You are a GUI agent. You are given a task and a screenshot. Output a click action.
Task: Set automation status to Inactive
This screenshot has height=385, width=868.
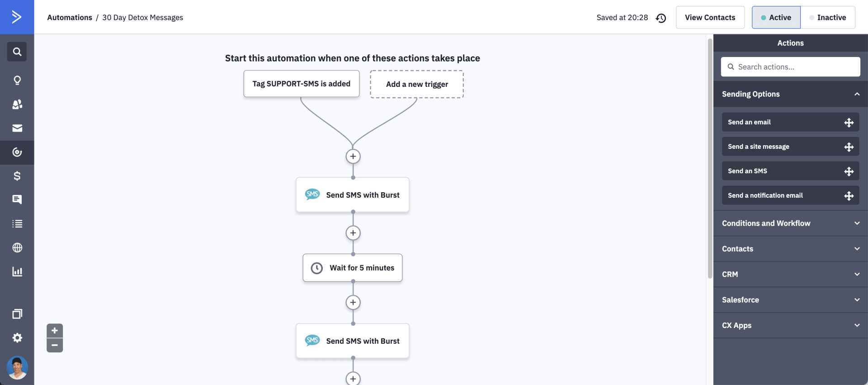pos(828,18)
